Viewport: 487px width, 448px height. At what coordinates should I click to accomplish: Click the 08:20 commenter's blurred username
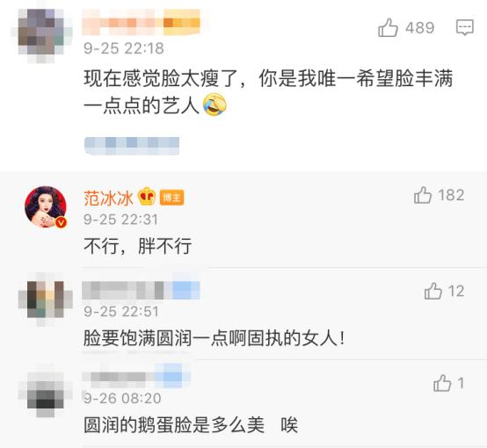point(136,376)
